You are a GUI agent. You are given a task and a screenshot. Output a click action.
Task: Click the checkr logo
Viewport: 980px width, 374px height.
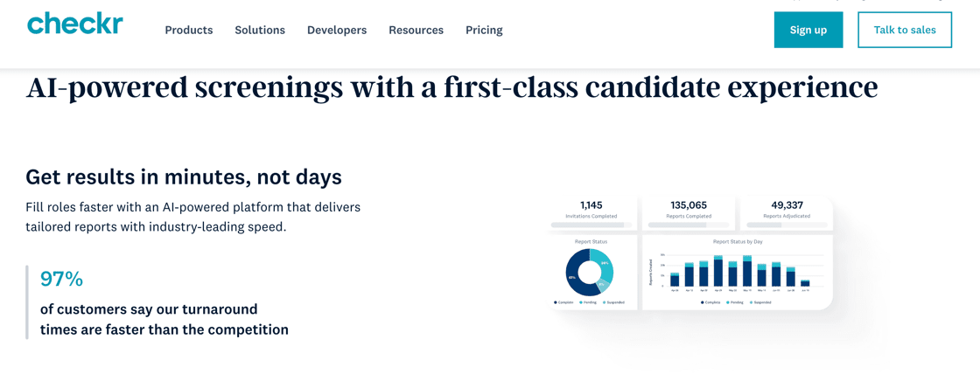point(75,24)
